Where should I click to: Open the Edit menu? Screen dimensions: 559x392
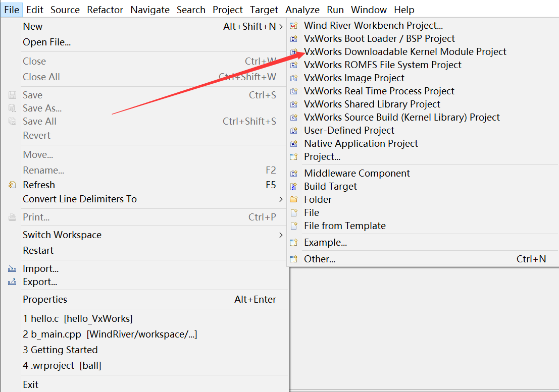[35, 10]
